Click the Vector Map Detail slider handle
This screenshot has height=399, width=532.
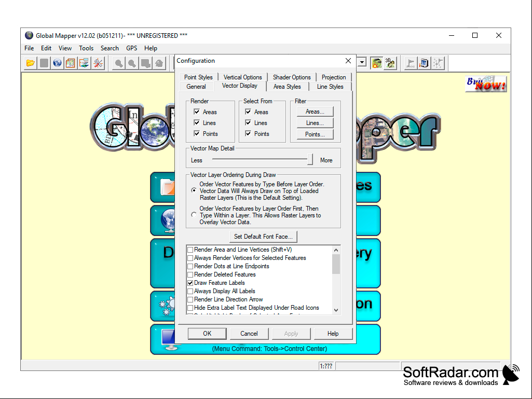tap(310, 159)
